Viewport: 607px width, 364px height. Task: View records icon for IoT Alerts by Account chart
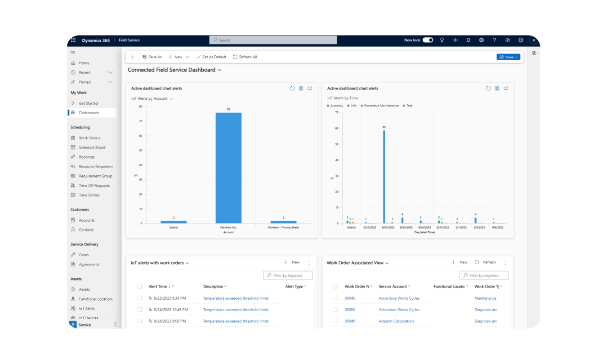[x=301, y=89]
